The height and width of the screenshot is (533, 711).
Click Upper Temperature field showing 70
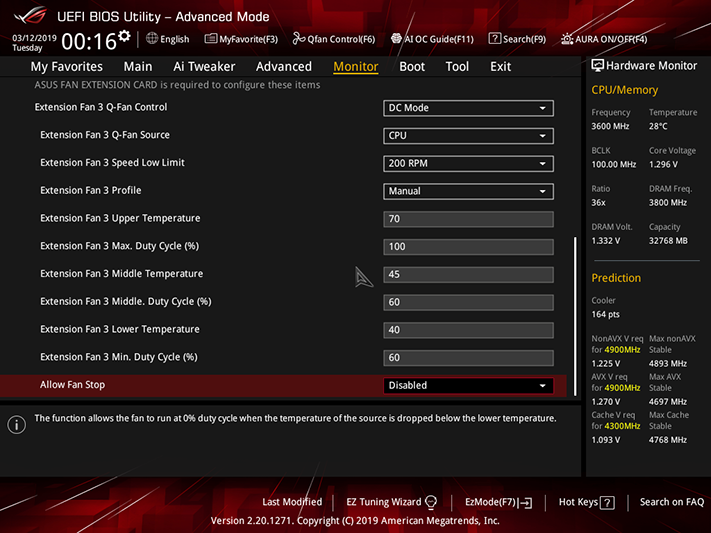[468, 219]
